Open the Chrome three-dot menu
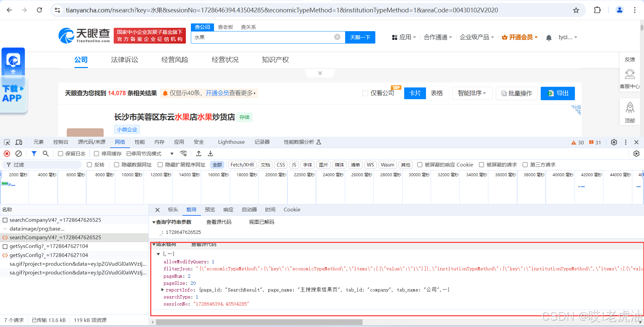 click(635, 10)
